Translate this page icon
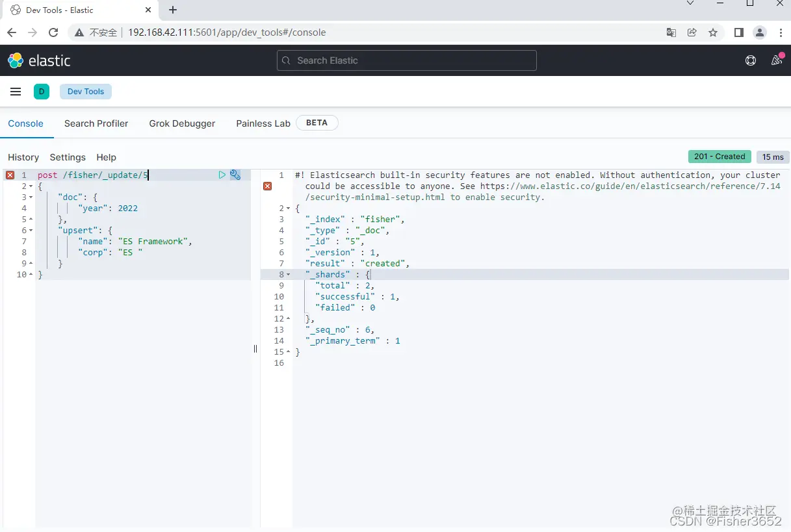 [671, 32]
